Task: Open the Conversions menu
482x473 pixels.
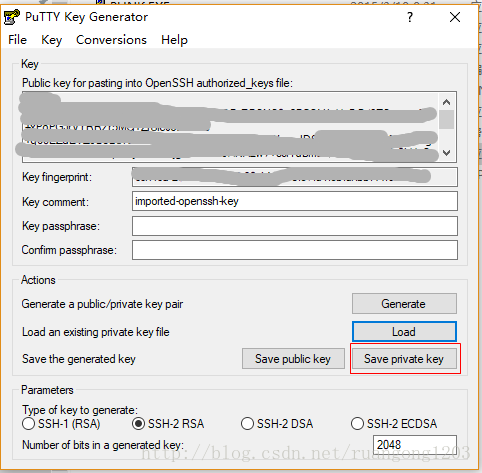Action: coord(111,40)
